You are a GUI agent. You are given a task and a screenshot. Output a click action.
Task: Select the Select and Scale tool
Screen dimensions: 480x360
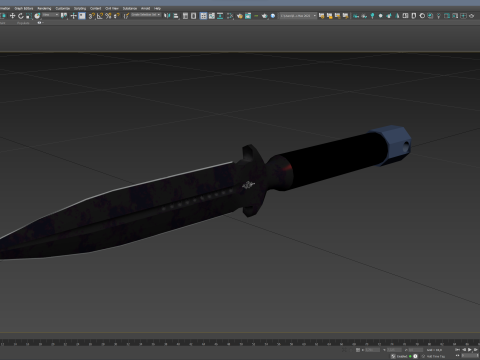[x=29, y=16]
